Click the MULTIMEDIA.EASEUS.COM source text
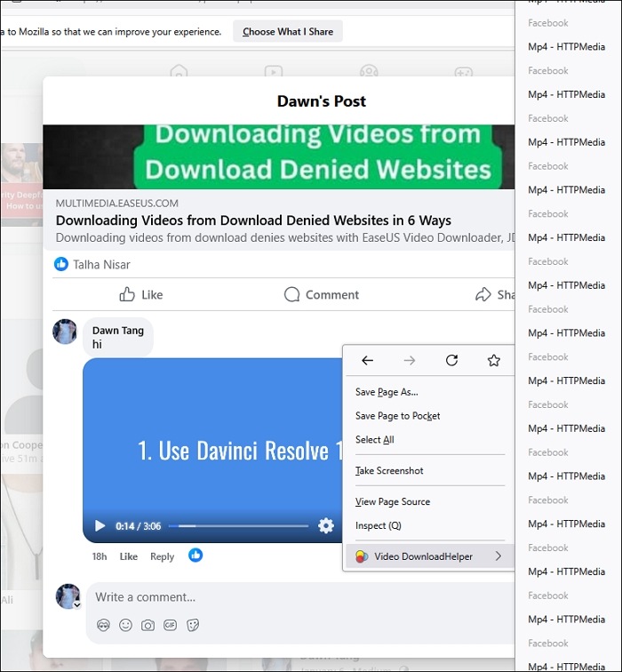Screen dimensions: 622x672 (x=117, y=204)
